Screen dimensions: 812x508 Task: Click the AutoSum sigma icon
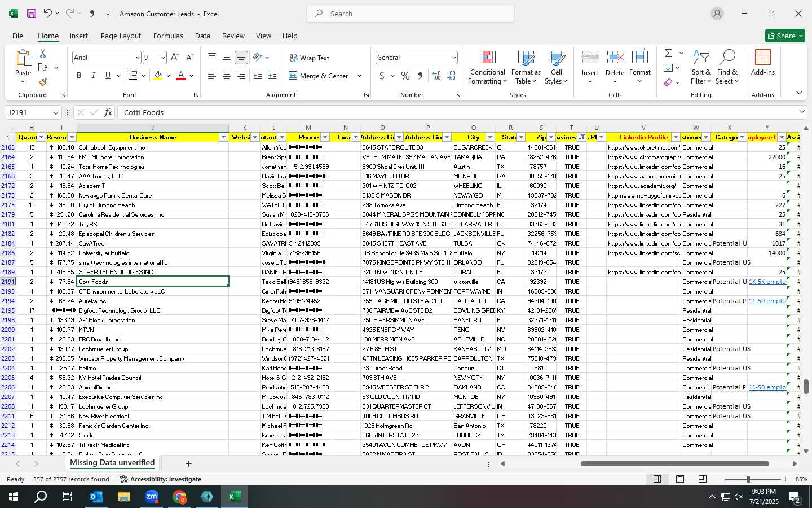(668, 53)
